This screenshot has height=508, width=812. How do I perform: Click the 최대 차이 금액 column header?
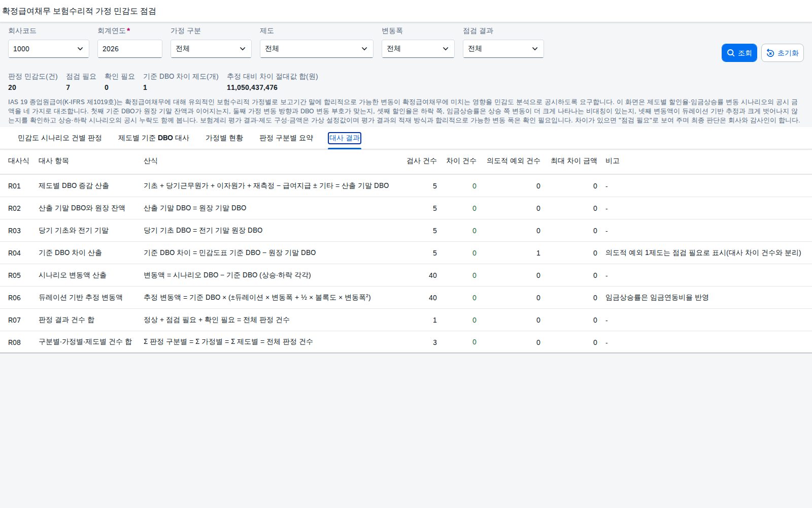click(574, 161)
